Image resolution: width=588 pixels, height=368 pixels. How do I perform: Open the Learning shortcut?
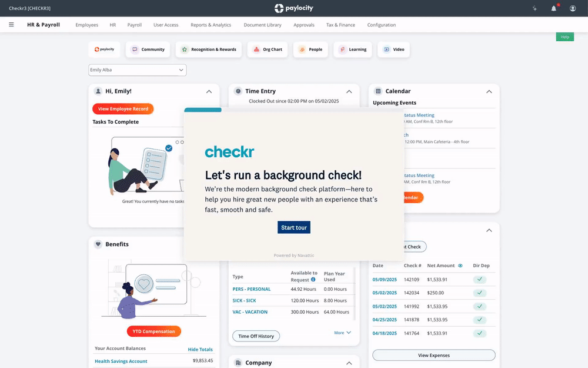(x=352, y=49)
